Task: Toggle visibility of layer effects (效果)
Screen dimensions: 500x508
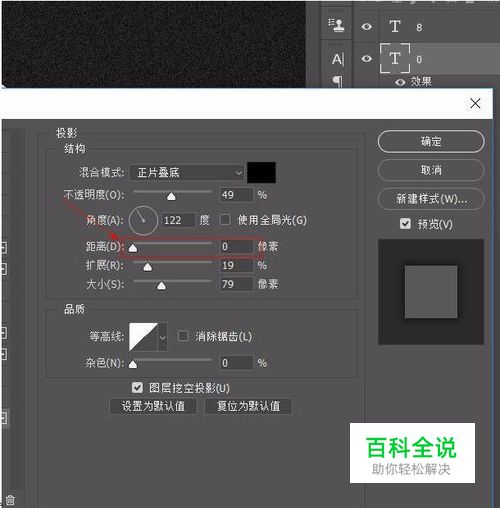Action: click(400, 82)
